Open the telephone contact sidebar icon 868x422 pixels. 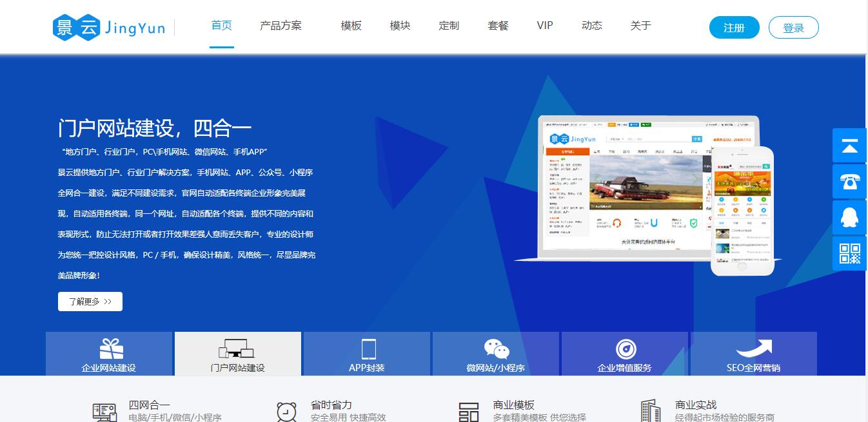point(849,182)
